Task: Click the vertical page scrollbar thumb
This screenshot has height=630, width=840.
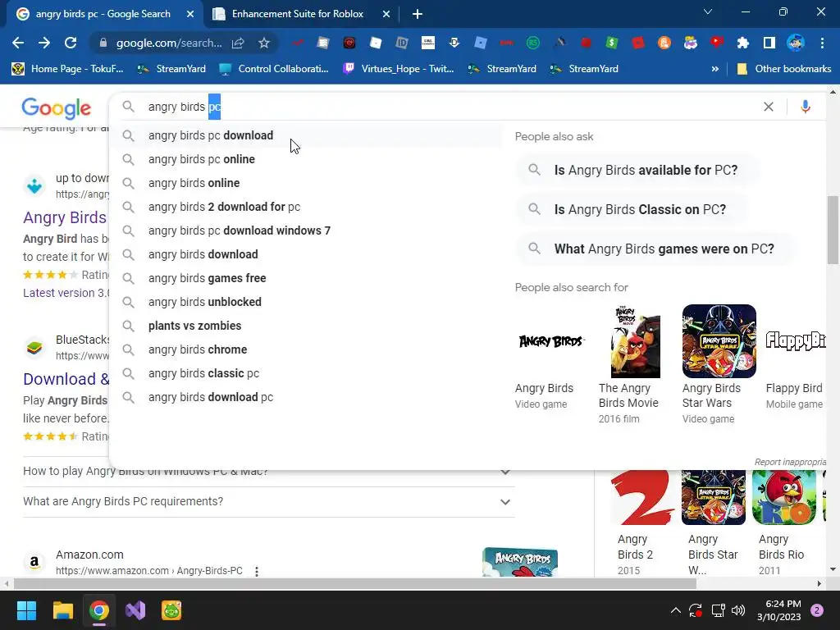Action: (833, 230)
